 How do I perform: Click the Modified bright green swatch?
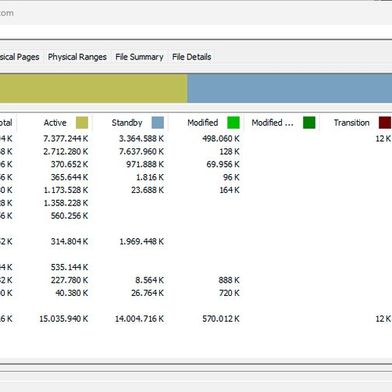pyautogui.click(x=233, y=123)
